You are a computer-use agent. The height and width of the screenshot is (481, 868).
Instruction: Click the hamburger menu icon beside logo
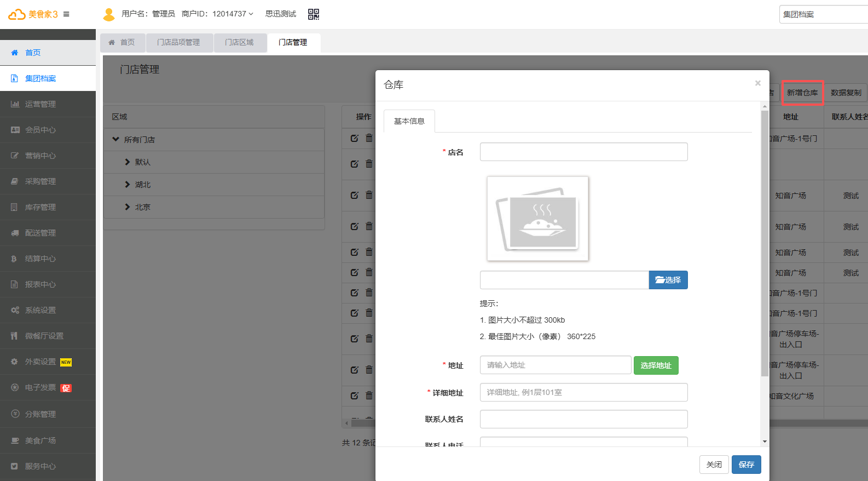pos(66,14)
